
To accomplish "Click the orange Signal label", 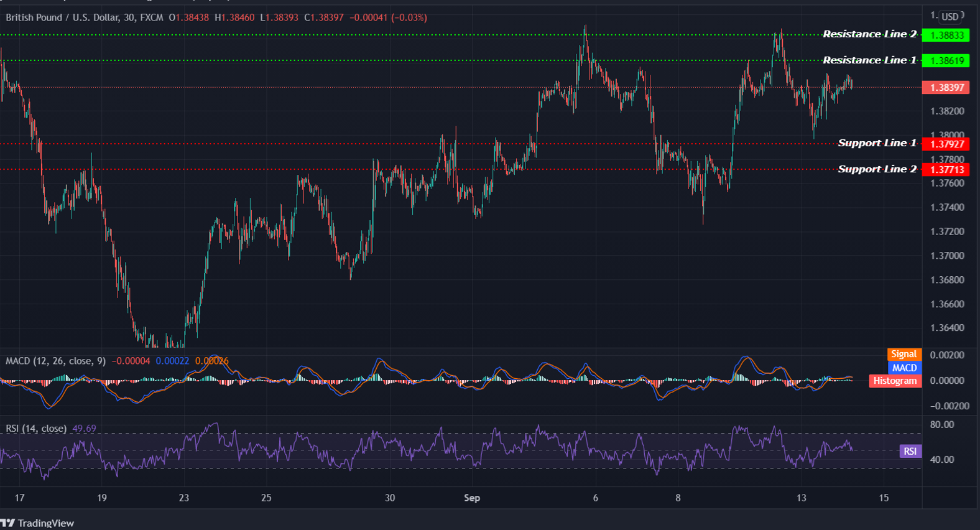I will tap(904, 354).
